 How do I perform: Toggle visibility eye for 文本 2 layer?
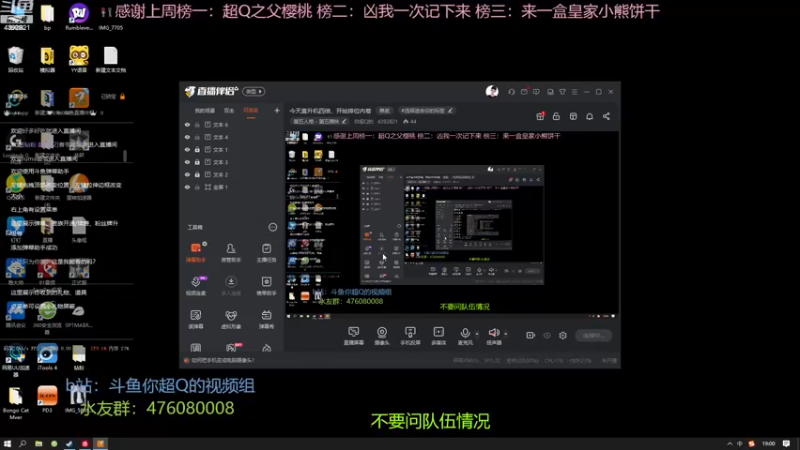pos(187,174)
